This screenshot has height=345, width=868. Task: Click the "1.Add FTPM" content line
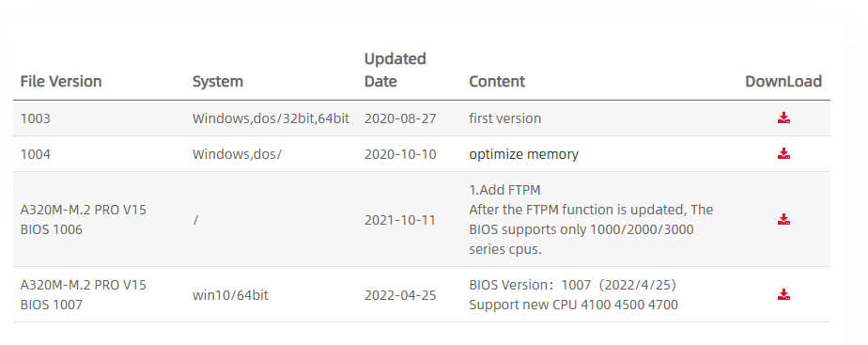pos(504,190)
